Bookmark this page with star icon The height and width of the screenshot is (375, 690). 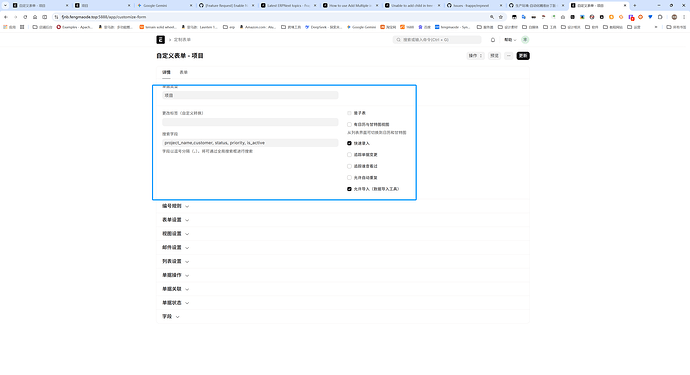click(x=501, y=17)
